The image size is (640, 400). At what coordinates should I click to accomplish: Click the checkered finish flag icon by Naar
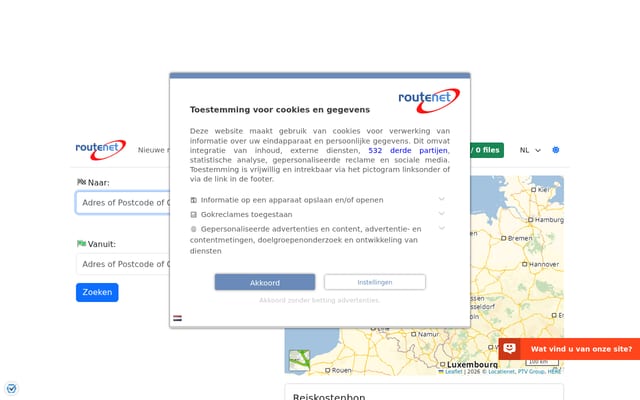pos(82,182)
